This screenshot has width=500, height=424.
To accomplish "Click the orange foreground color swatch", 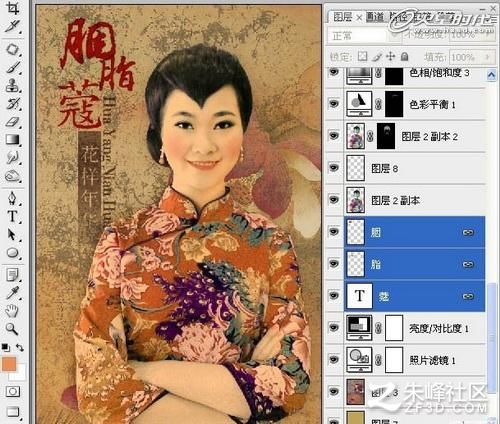I will [x=9, y=364].
